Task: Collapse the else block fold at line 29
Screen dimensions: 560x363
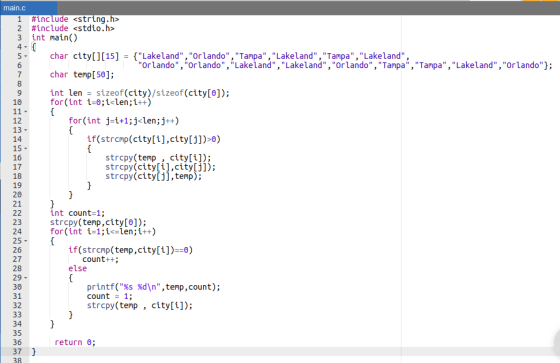Action: click(x=25, y=278)
